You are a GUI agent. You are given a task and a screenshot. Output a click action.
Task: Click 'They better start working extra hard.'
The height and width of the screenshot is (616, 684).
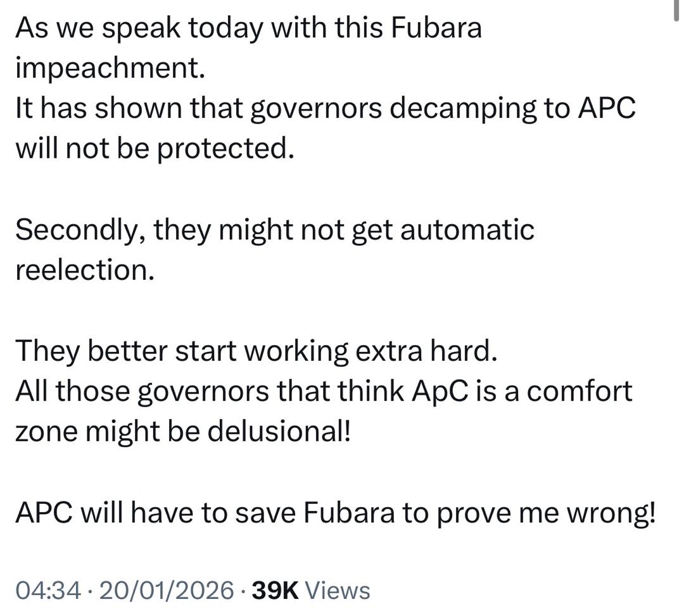[256, 351]
